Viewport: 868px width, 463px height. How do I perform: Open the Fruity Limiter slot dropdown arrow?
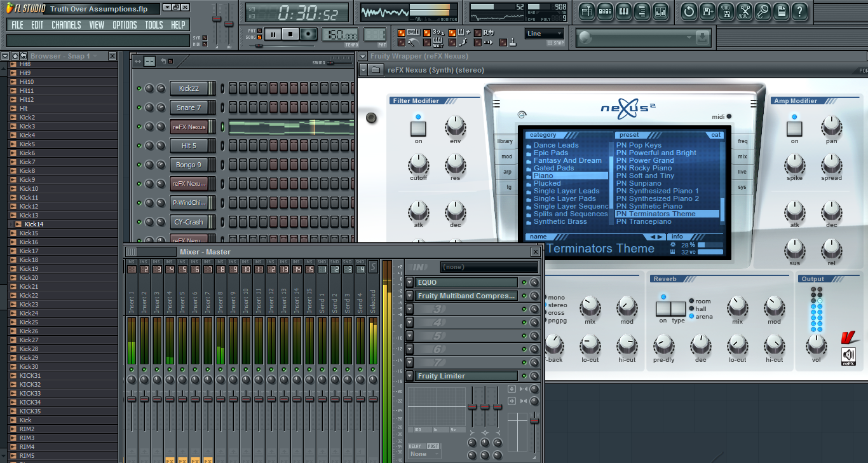(x=410, y=376)
